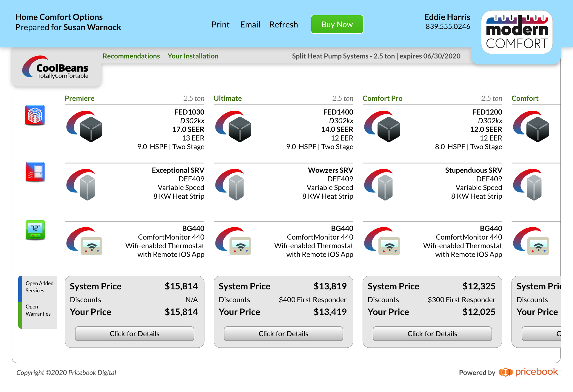This screenshot has height=392, width=573.
Task: Click the Email link in the header
Action: 250,24
